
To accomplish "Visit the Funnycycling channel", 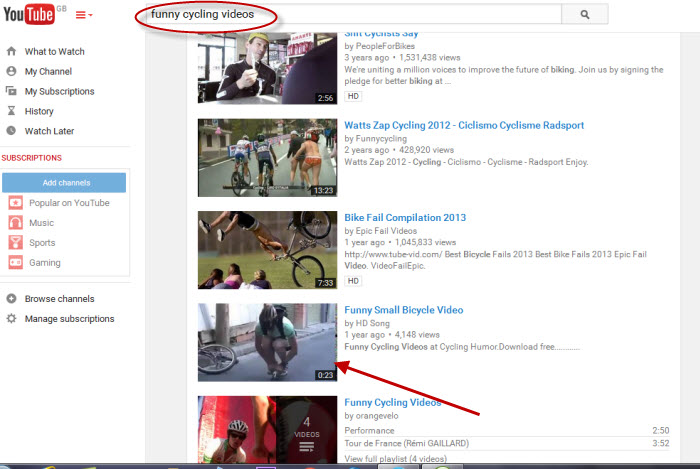I will (x=381, y=139).
